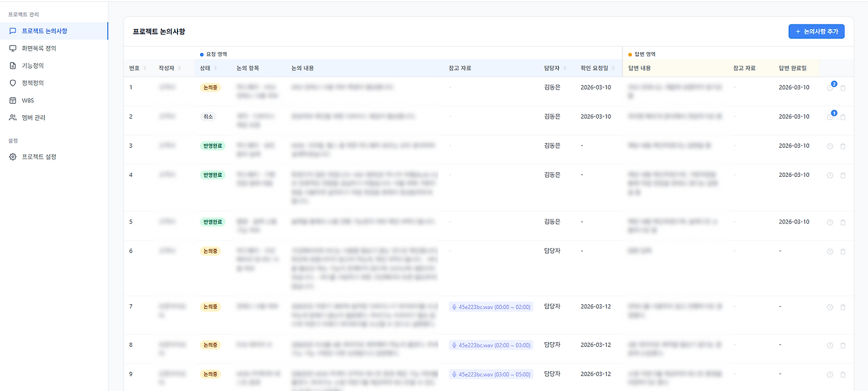Open 프로젝트 설정 under 설정
Screen dimensions: 868x391
pyautogui.click(x=54, y=157)
